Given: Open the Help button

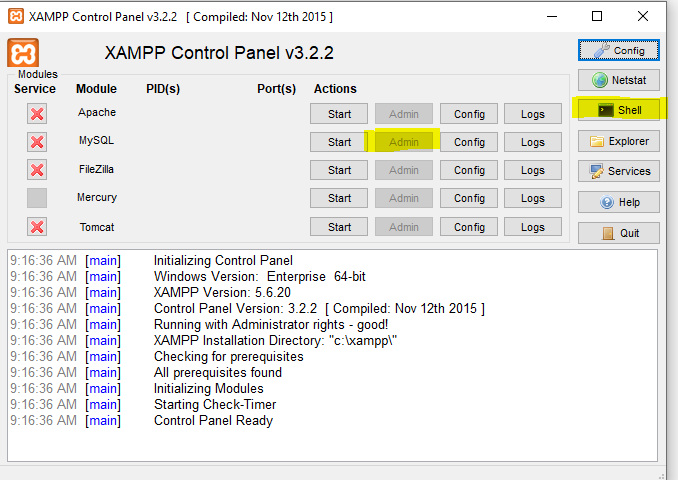Looking at the screenshot, I should pos(619,202).
